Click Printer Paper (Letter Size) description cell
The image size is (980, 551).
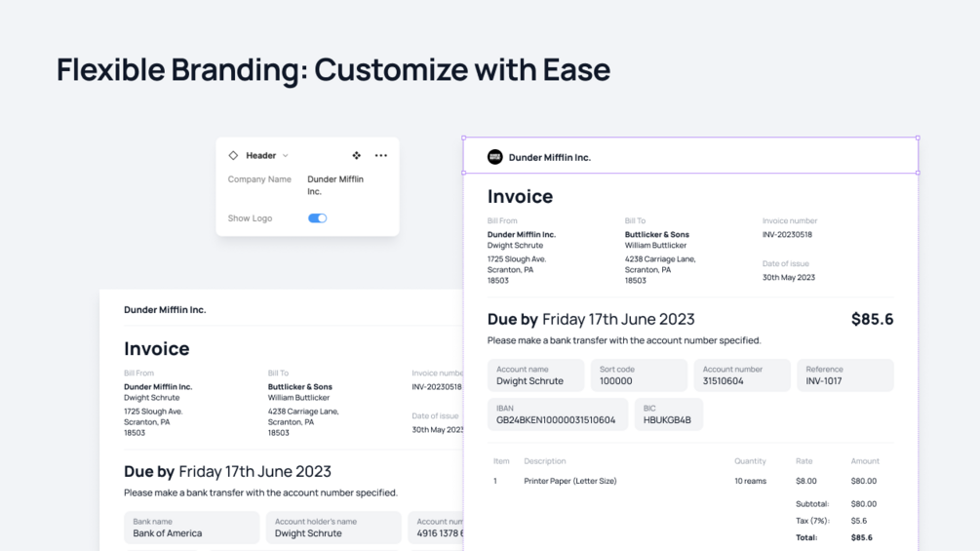coord(570,481)
